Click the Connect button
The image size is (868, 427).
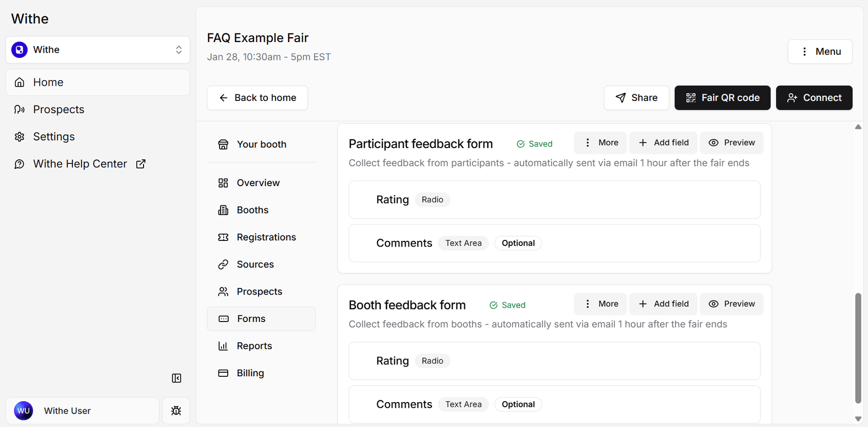814,98
